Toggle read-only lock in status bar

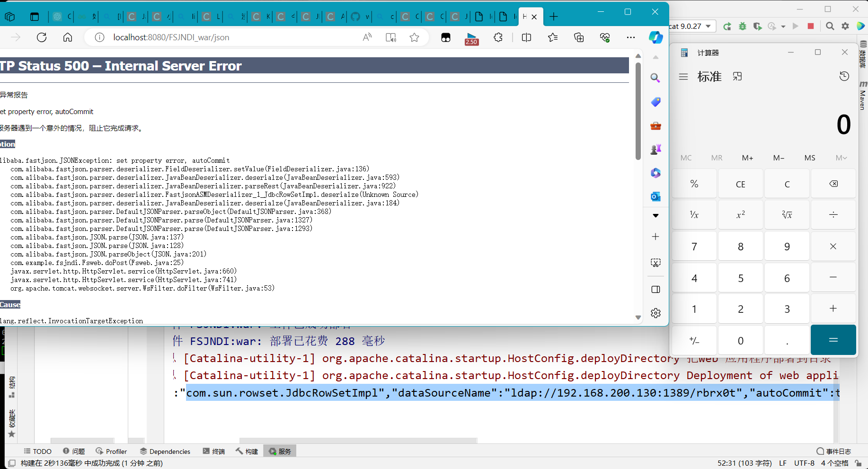(858, 463)
